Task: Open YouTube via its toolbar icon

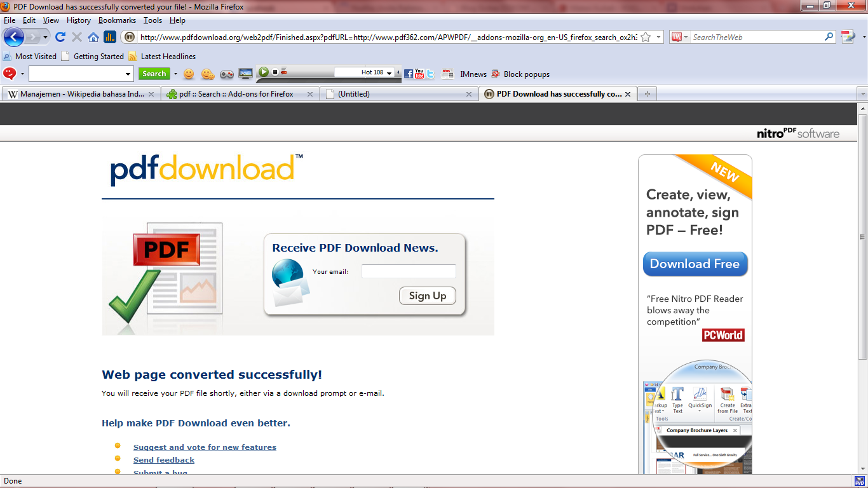Action: (x=419, y=73)
